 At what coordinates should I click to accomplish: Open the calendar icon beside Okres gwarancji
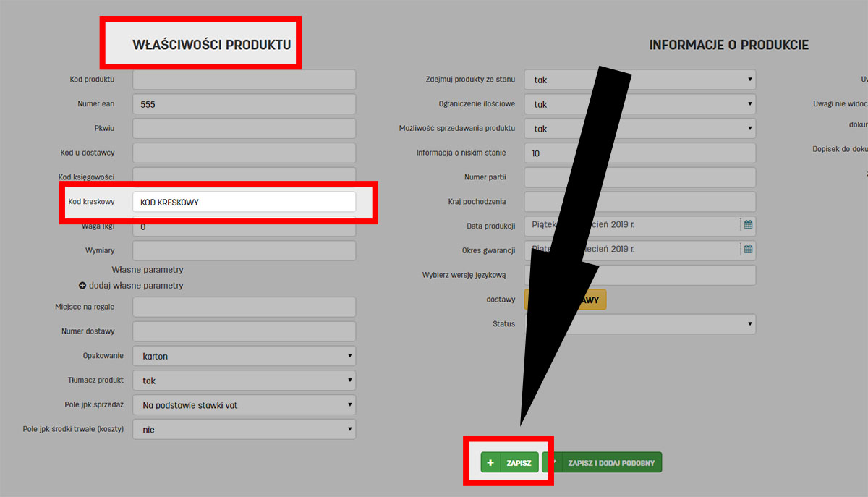[748, 250]
